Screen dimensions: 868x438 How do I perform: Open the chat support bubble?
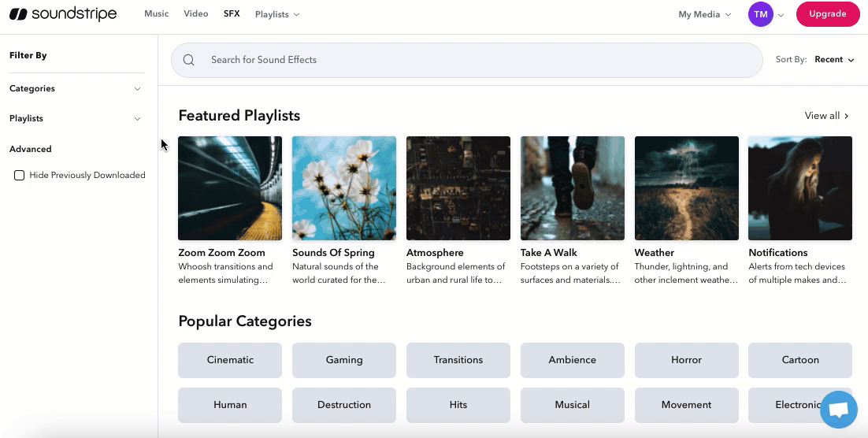(x=838, y=410)
